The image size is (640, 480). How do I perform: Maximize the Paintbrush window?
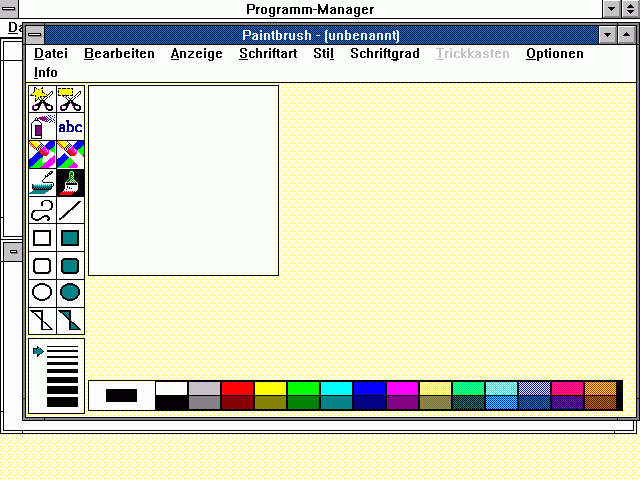627,35
